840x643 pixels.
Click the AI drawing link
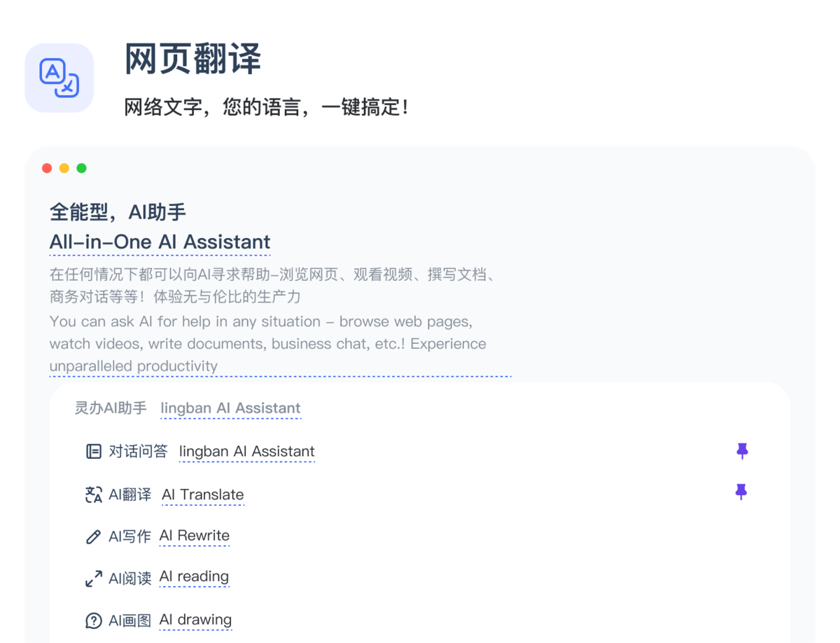pyautogui.click(x=196, y=620)
